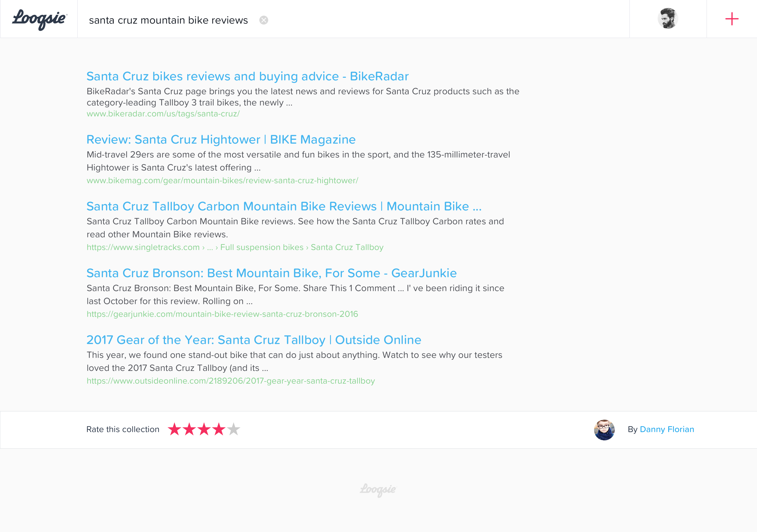The height and width of the screenshot is (532, 757).
Task: Click the Loogsie logo in header
Action: click(x=40, y=19)
